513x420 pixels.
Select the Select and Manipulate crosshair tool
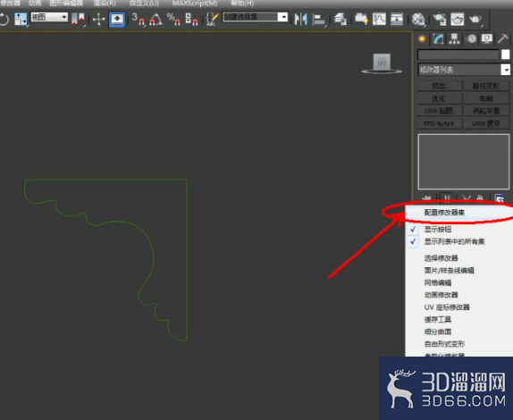[98, 19]
